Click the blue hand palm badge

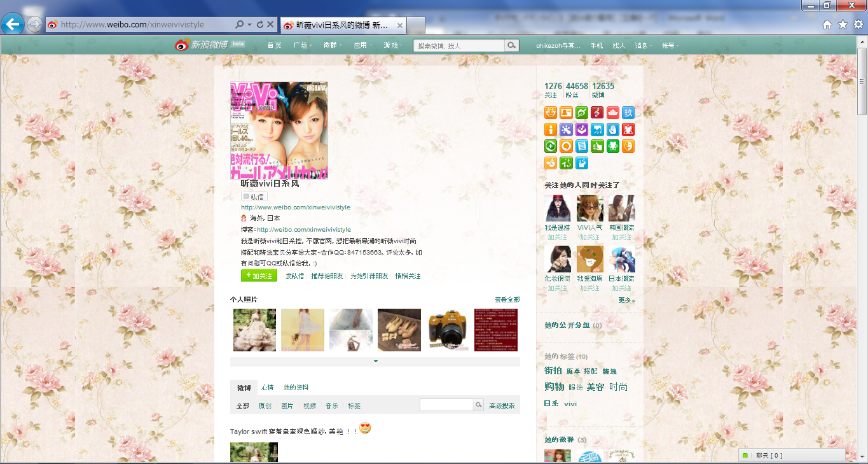(x=613, y=129)
